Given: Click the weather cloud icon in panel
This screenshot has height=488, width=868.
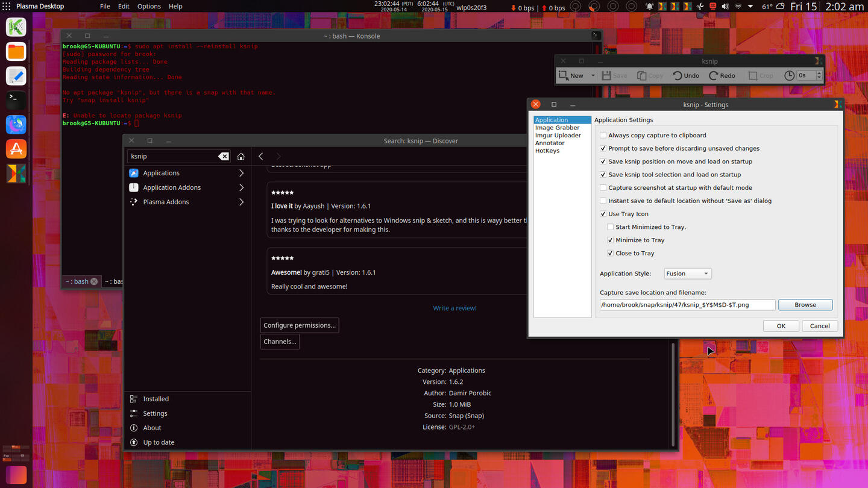Looking at the screenshot, I should tap(781, 7).
